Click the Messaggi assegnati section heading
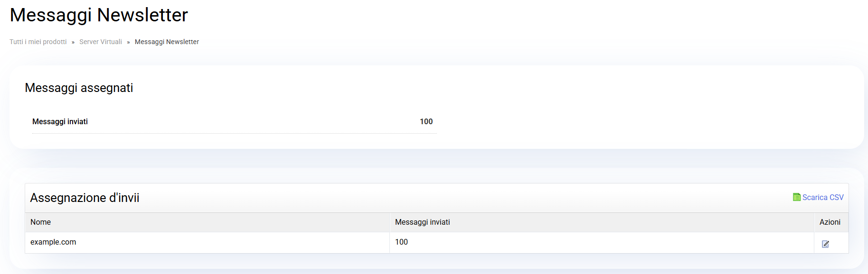Screen dimensions: 868x274 (x=79, y=88)
